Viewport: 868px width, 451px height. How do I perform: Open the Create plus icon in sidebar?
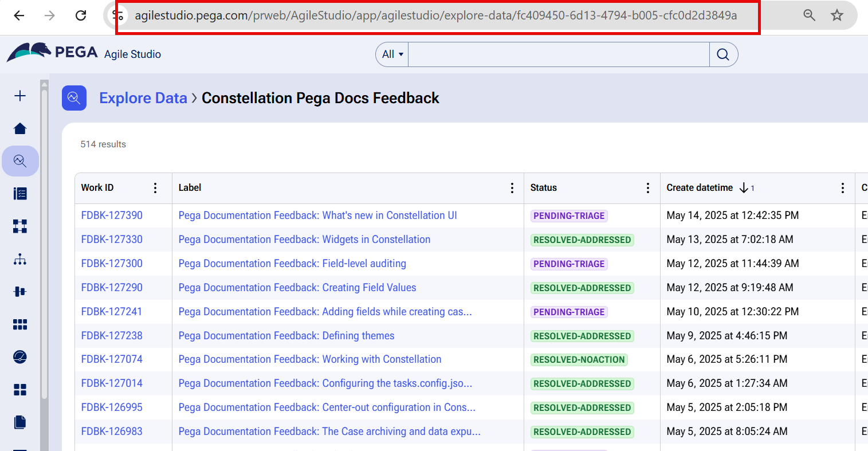(x=20, y=96)
